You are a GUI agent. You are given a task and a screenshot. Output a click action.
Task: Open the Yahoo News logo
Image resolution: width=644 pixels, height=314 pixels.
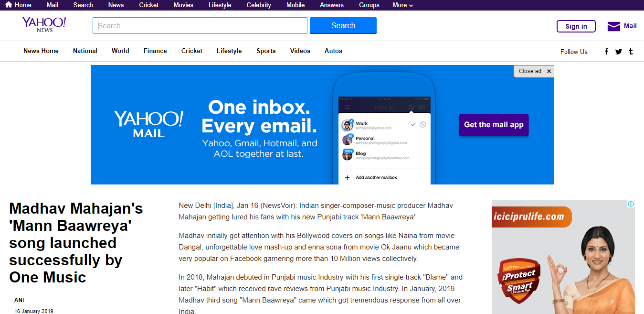point(44,25)
